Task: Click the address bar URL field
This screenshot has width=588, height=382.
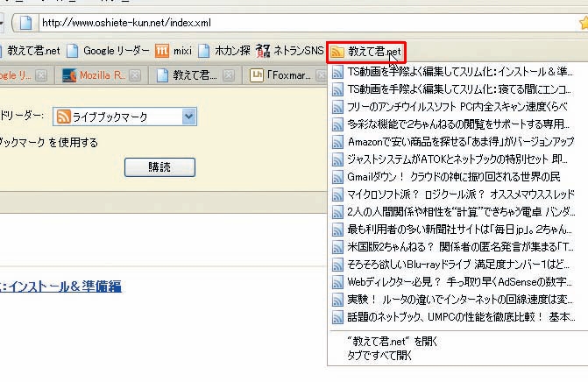Action: point(308,23)
